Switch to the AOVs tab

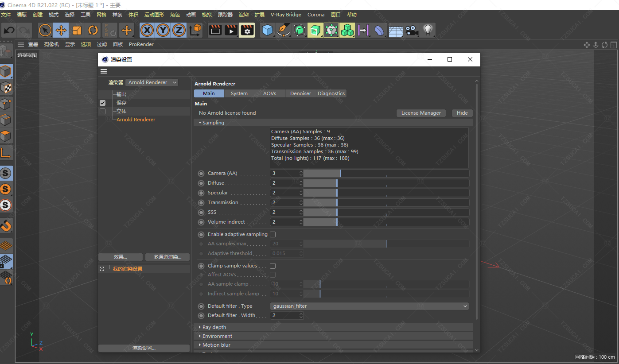point(269,93)
